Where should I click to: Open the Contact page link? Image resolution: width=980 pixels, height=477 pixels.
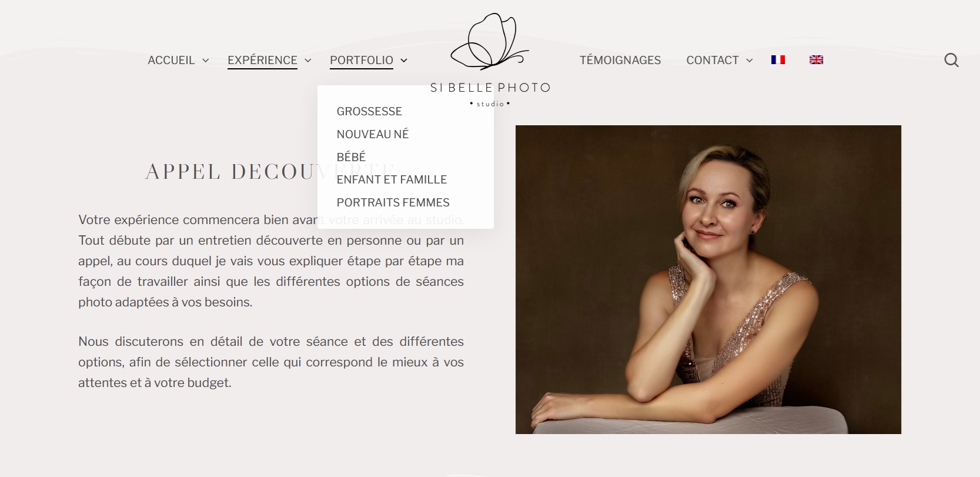[713, 60]
